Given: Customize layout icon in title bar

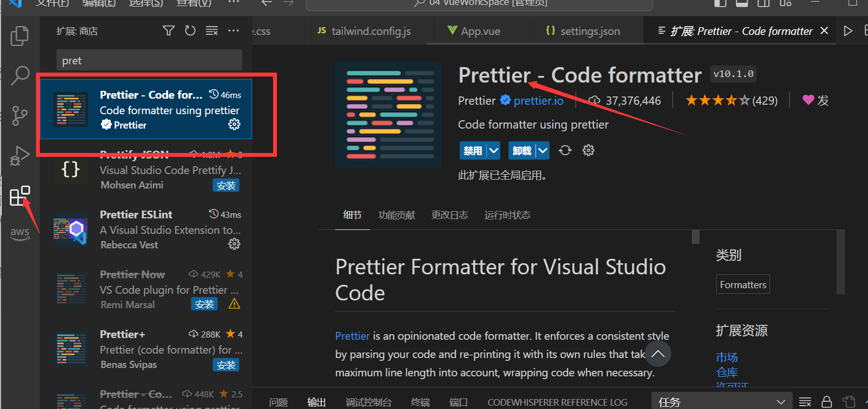Looking at the screenshot, I should point(785,3).
